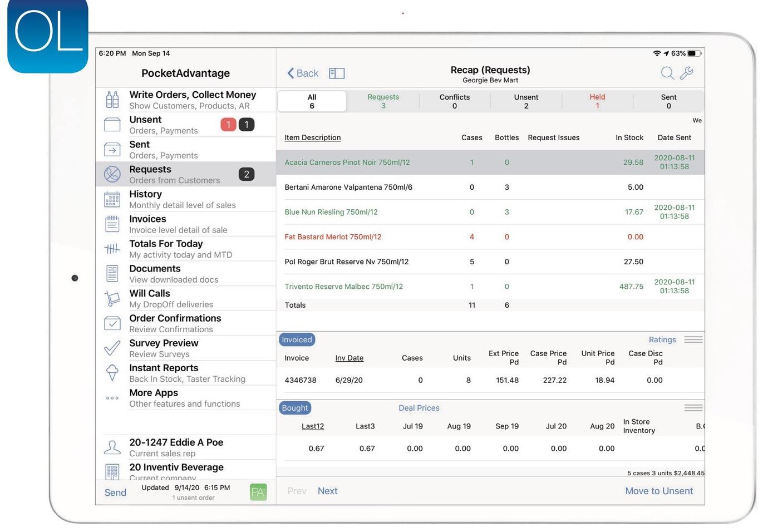Image resolution: width=763 pixels, height=532 pixels.
Task: Open the search magnifier icon
Action: tap(667, 73)
